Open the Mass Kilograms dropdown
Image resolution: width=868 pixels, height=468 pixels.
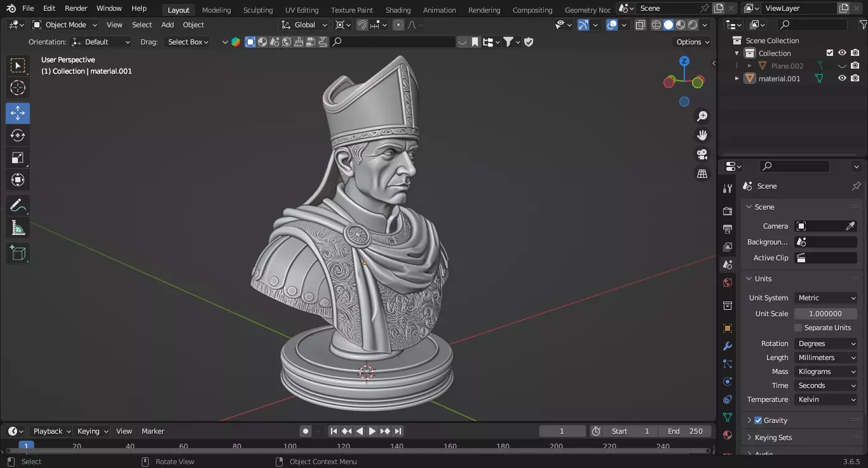[826, 371]
